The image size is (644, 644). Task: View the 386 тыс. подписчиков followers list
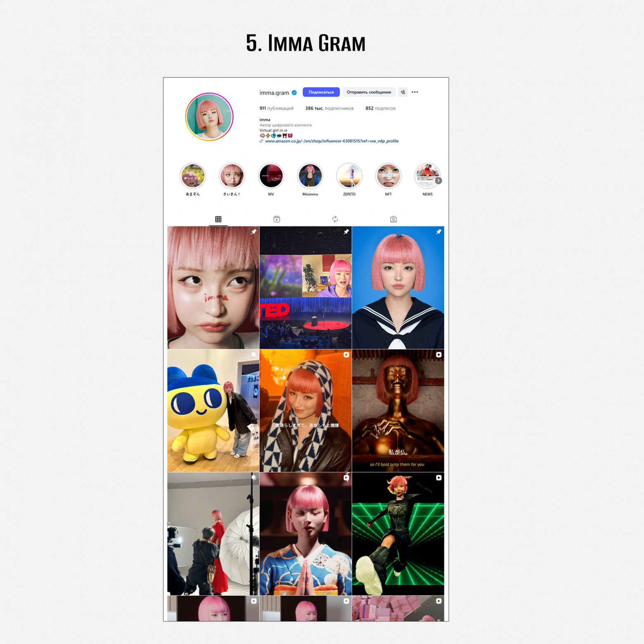329,108
